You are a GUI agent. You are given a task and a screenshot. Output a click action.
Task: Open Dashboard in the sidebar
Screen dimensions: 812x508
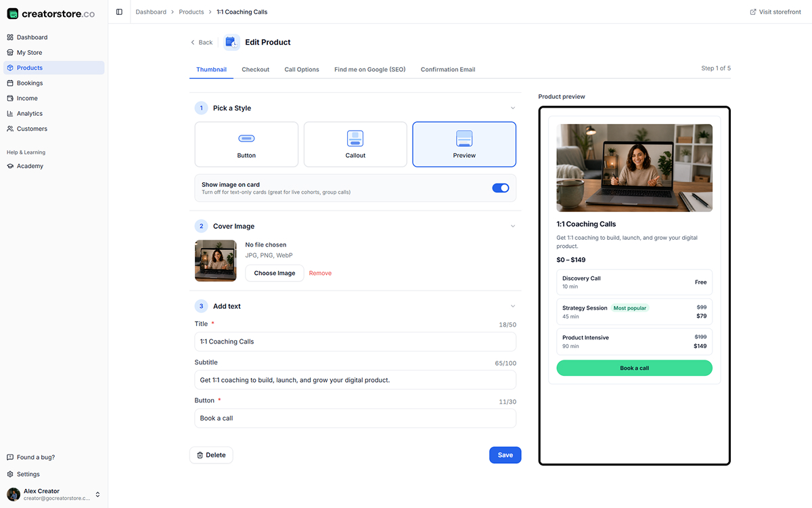pyautogui.click(x=54, y=37)
